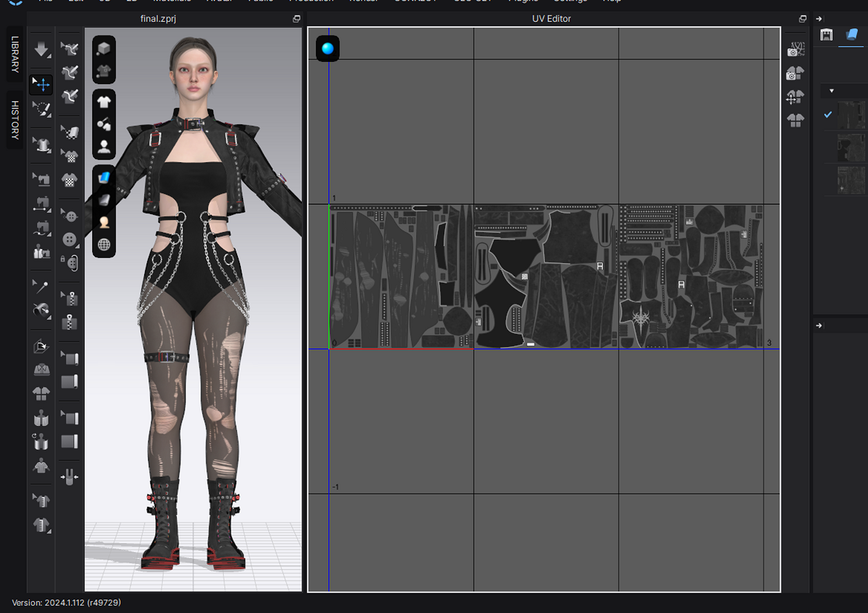Toggle the avatar head skin display
The width and height of the screenshot is (868, 613).
click(x=104, y=222)
